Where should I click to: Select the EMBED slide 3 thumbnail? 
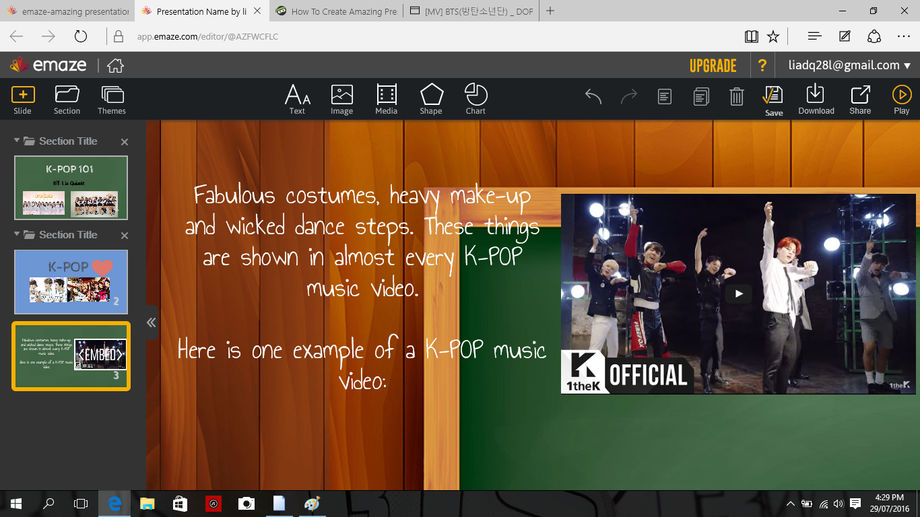[x=70, y=356]
